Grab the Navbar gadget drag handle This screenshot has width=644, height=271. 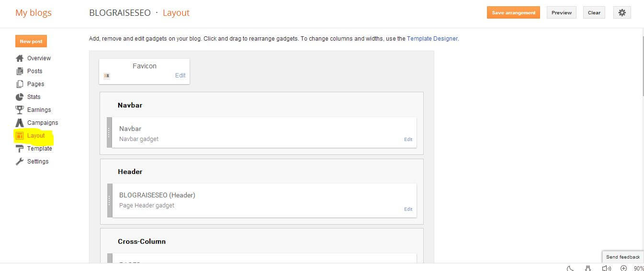109,132
